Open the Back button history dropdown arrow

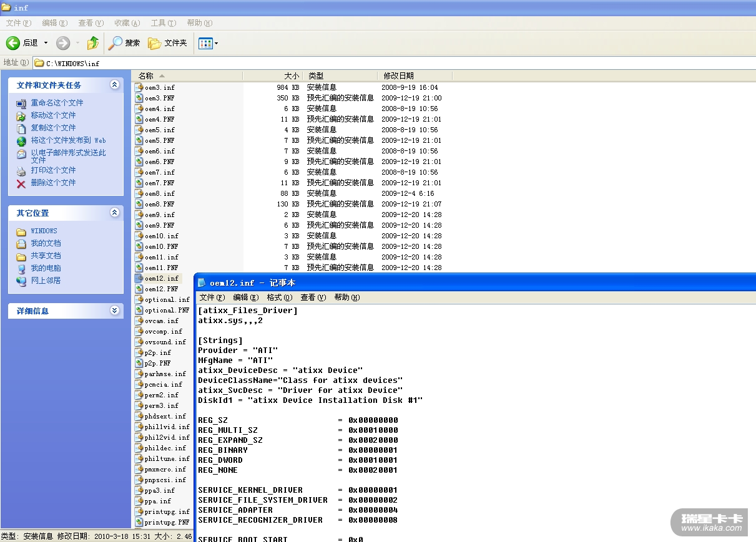click(x=46, y=43)
